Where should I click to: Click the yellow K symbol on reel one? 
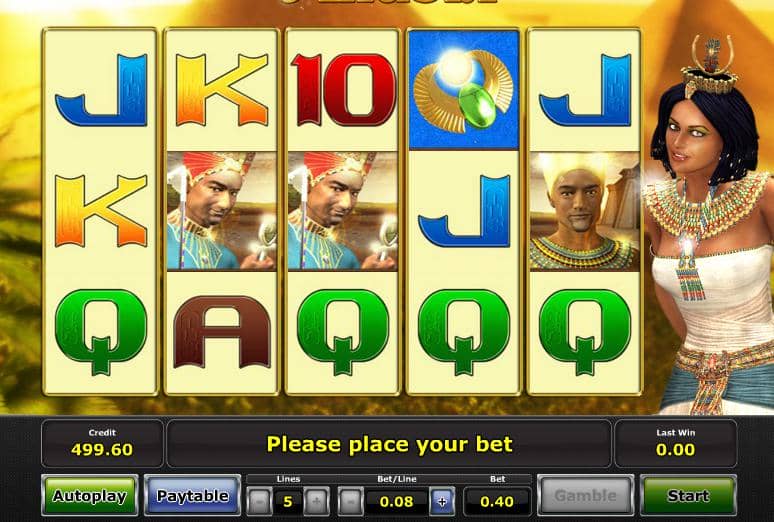pyautogui.click(x=101, y=211)
